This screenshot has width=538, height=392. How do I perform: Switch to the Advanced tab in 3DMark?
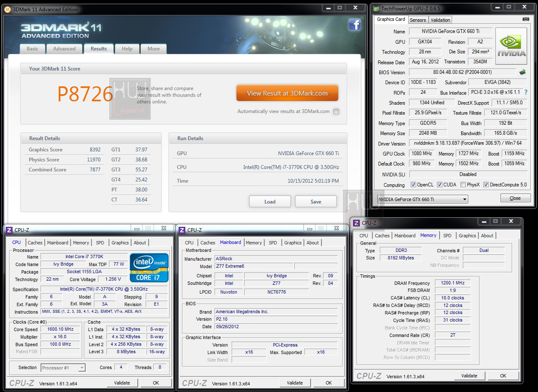click(x=64, y=49)
